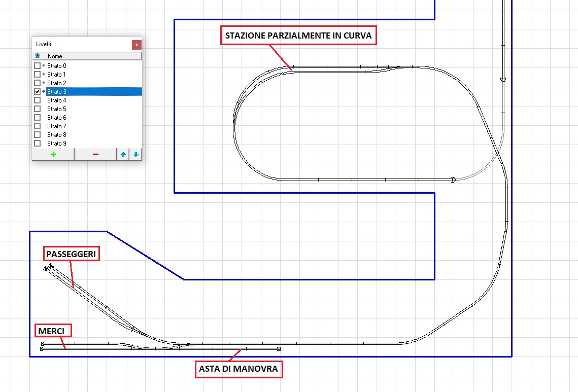The width and height of the screenshot is (578, 392).
Task: Uncheck the Strato 3 layer checkbox
Action: click(x=37, y=92)
